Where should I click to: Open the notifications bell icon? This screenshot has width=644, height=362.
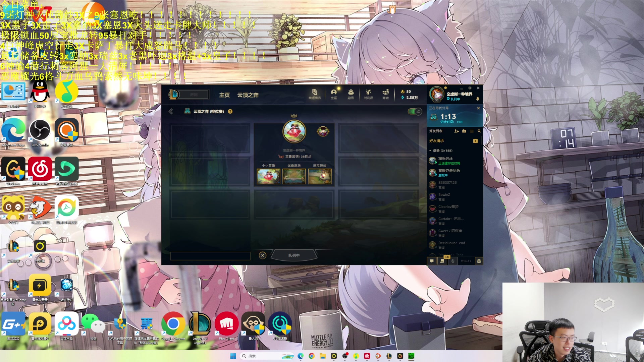(478, 99)
